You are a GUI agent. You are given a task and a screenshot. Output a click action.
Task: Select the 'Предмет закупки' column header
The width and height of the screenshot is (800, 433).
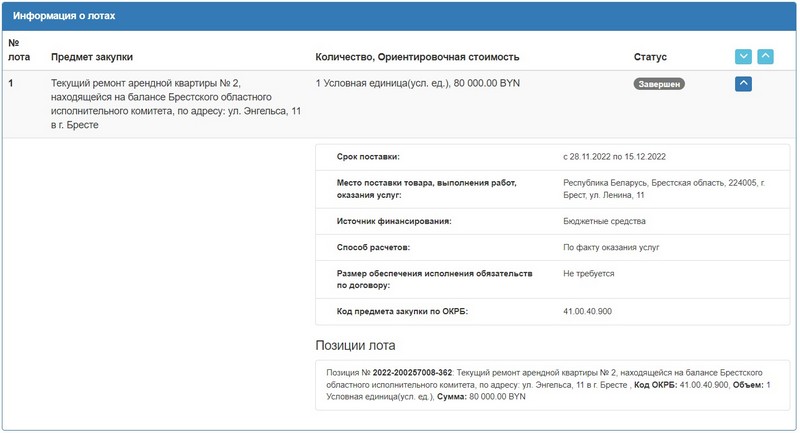(92, 57)
